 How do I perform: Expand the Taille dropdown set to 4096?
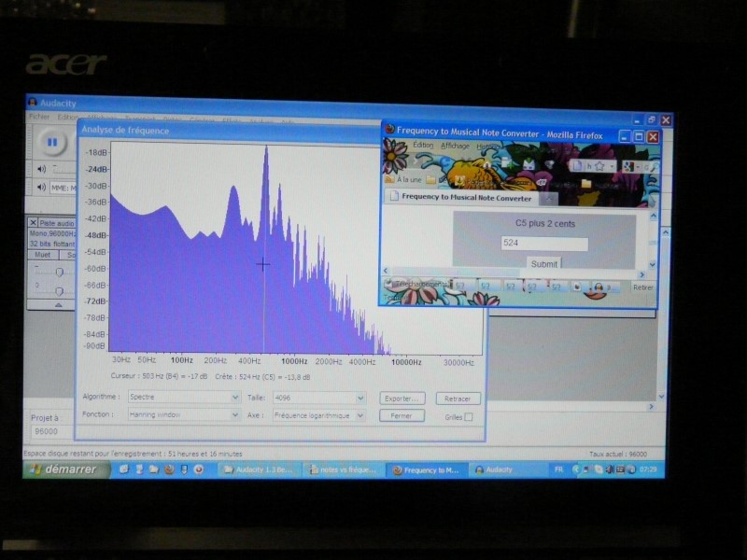[x=318, y=398]
